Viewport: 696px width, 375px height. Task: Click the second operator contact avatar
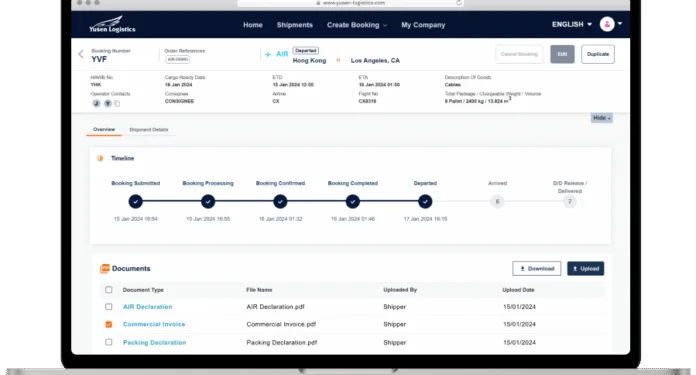107,103
